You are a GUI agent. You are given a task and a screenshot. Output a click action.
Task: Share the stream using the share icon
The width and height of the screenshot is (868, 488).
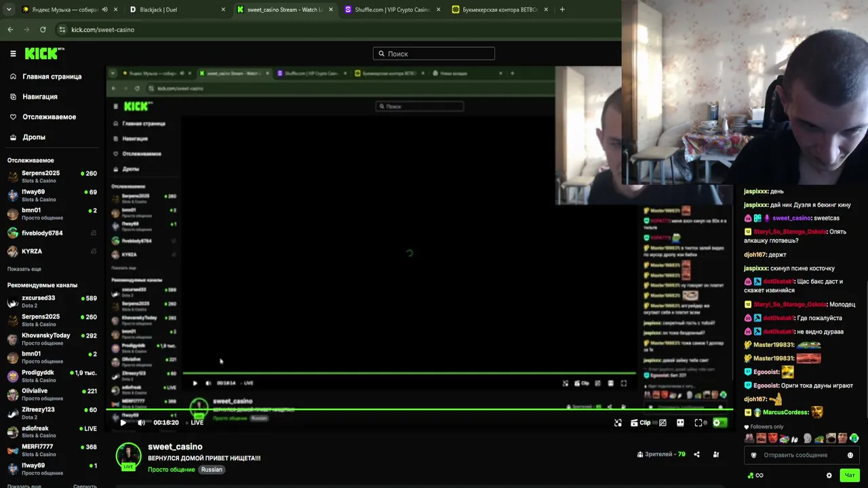click(696, 455)
